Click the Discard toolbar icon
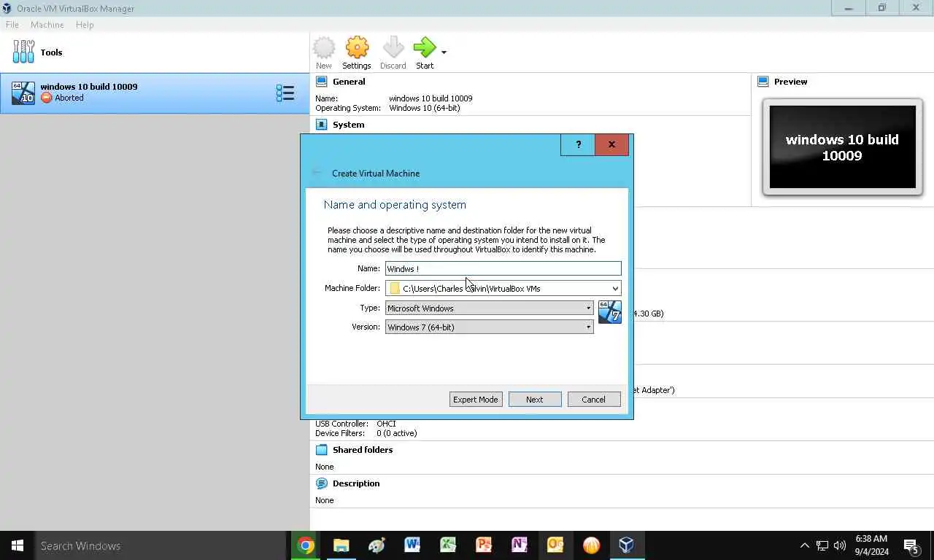 393,53
